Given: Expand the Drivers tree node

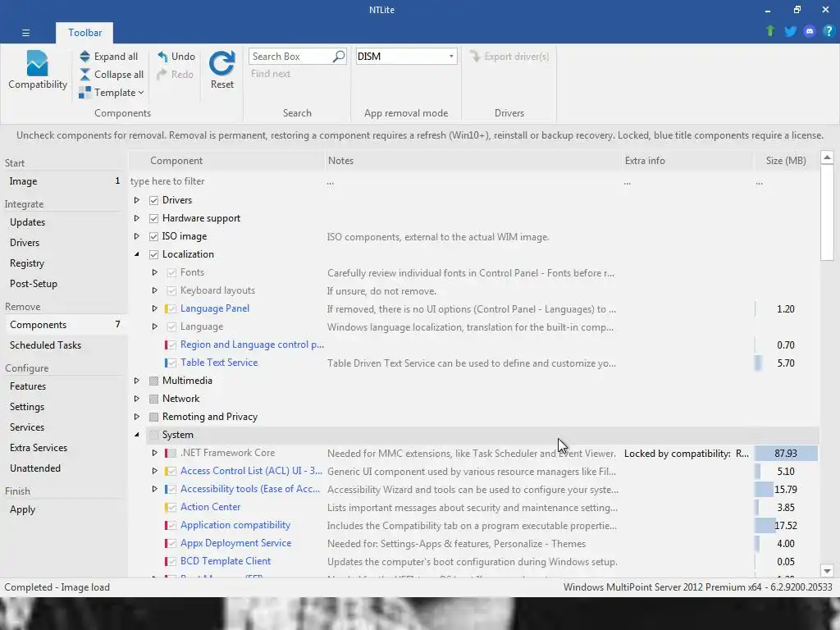Looking at the screenshot, I should 137,200.
